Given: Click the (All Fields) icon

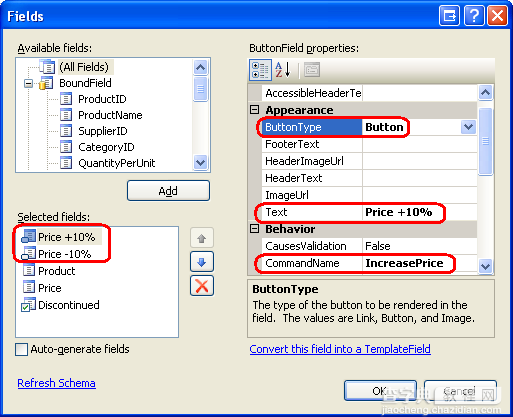Looking at the screenshot, I should (47, 67).
